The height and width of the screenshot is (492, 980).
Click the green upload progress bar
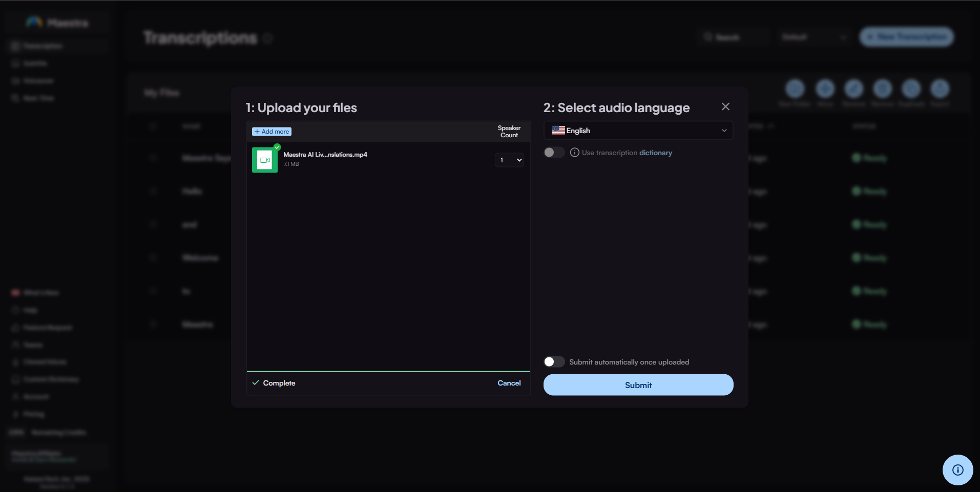pos(388,371)
